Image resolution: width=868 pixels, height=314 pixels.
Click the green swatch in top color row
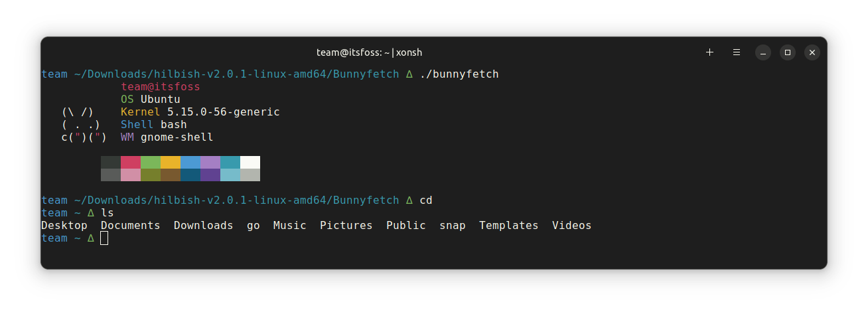(x=151, y=163)
